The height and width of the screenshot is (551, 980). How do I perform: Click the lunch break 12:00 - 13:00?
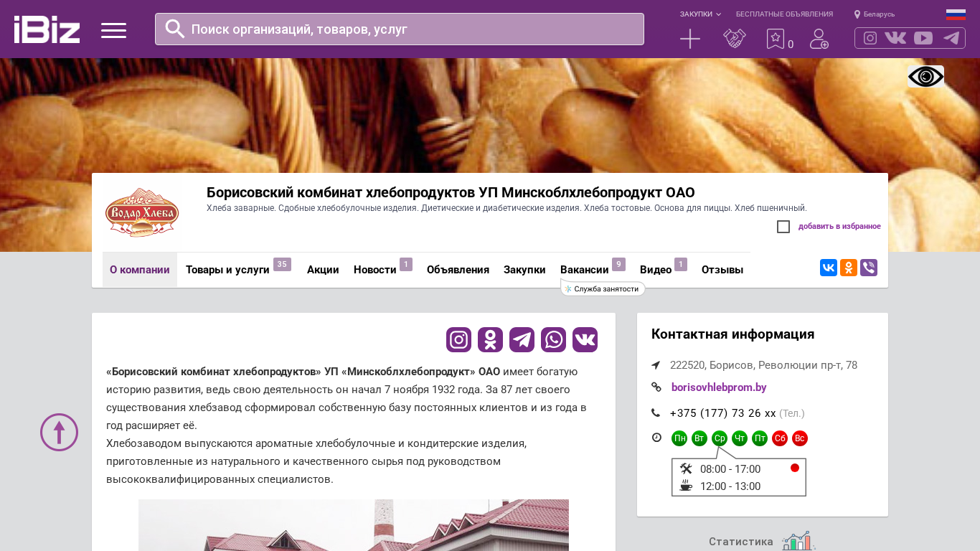coord(730,486)
